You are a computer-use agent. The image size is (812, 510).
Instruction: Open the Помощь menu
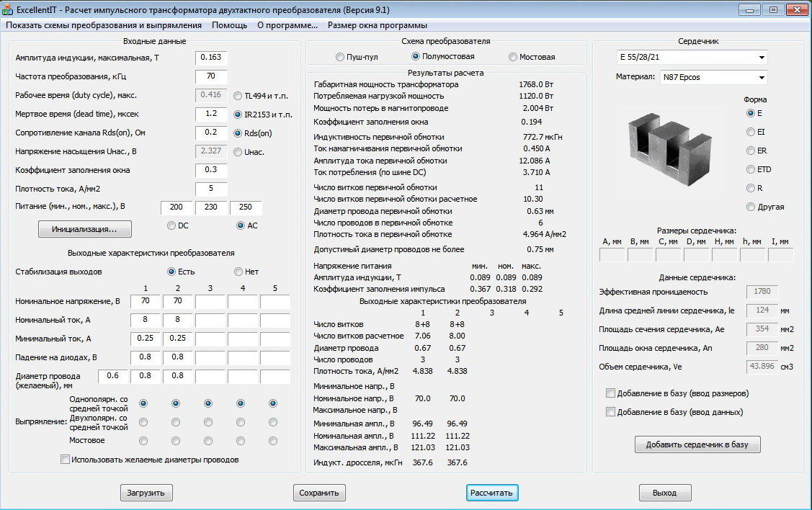click(229, 24)
